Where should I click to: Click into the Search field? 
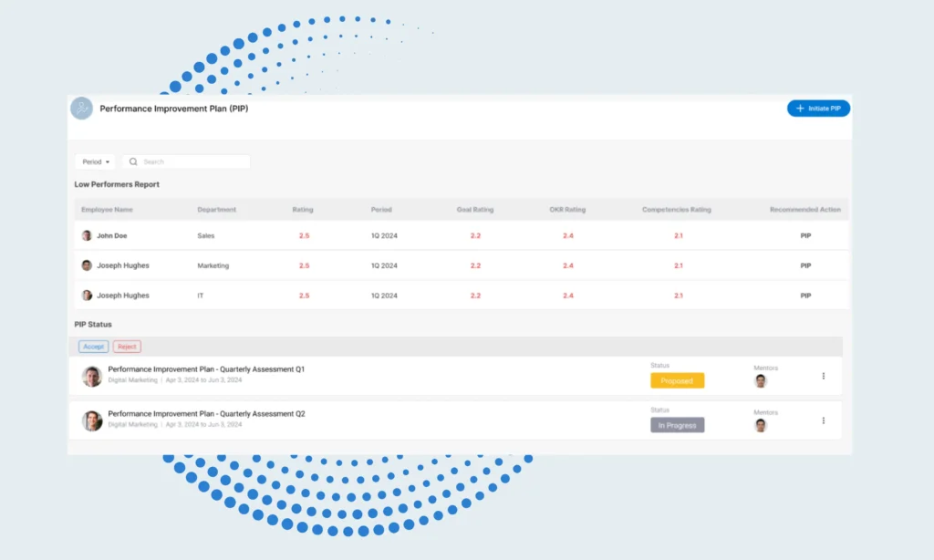[192, 161]
